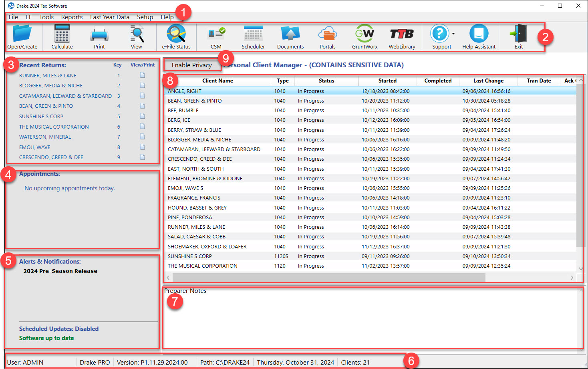Click scroll-down arrow of client list
588x369 pixels.
tap(580, 268)
